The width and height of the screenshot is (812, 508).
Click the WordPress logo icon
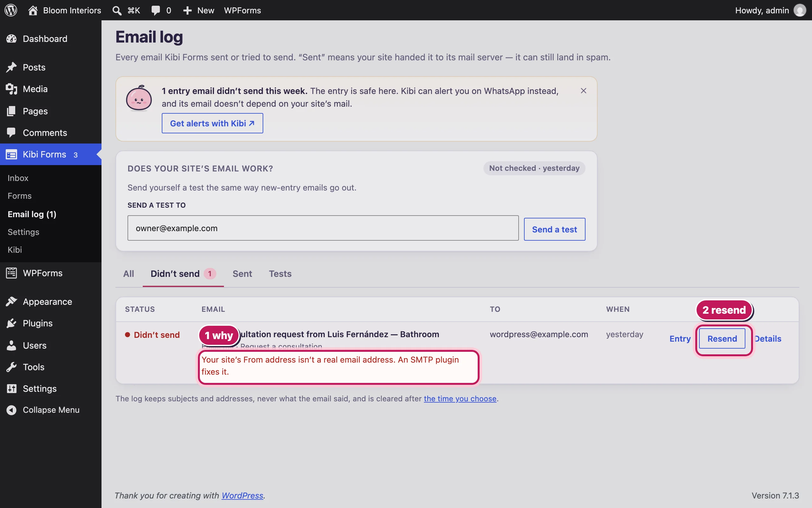click(x=11, y=10)
